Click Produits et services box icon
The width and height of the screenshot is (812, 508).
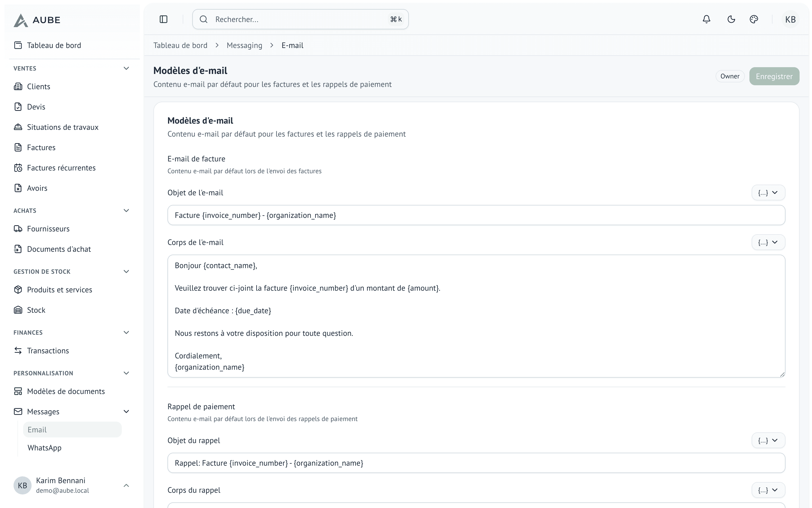pyautogui.click(x=18, y=290)
